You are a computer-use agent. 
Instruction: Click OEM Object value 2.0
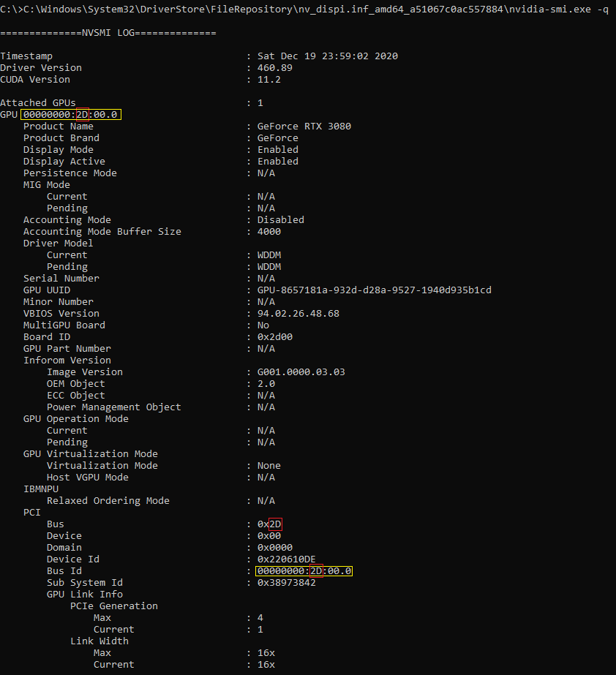coord(266,383)
